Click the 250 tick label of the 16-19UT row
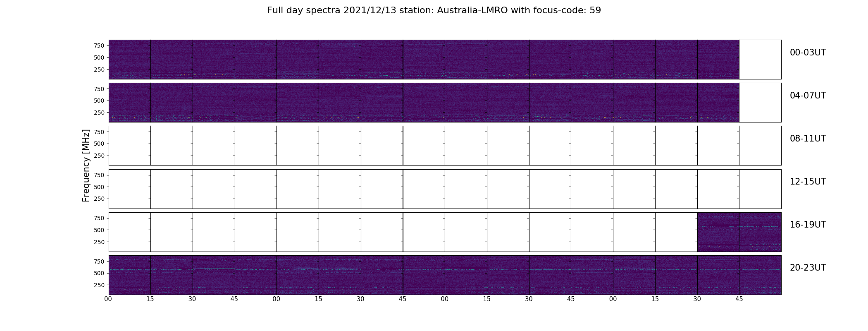This screenshot has width=868, height=331. click(x=99, y=242)
